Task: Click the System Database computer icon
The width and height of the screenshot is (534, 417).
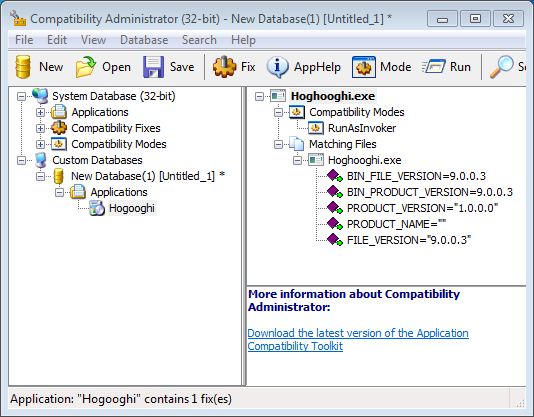Action: [41, 96]
